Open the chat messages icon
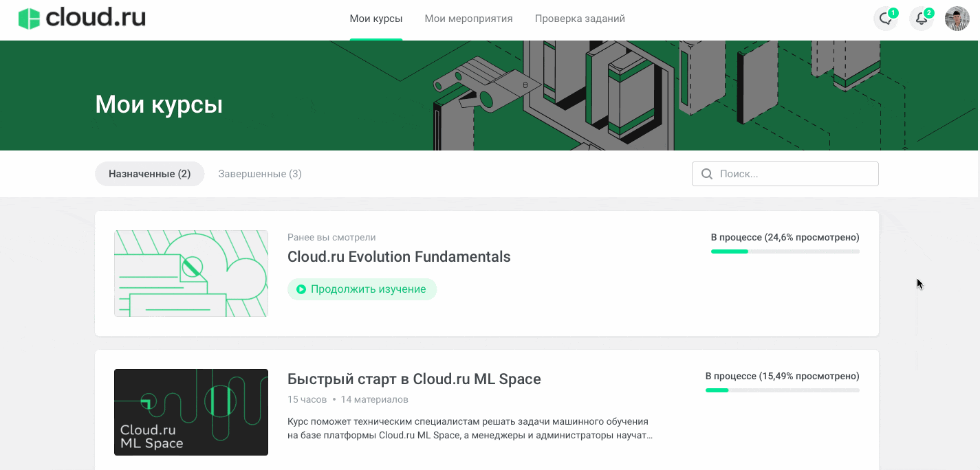 [x=885, y=19]
